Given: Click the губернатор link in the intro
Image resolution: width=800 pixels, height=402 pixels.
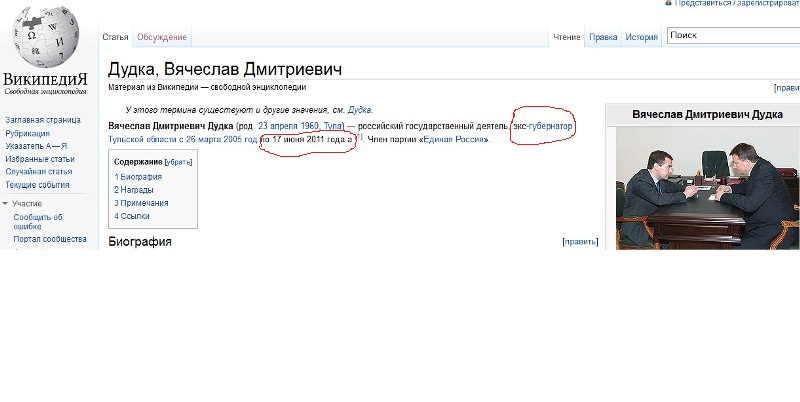Looking at the screenshot, I should 552,127.
